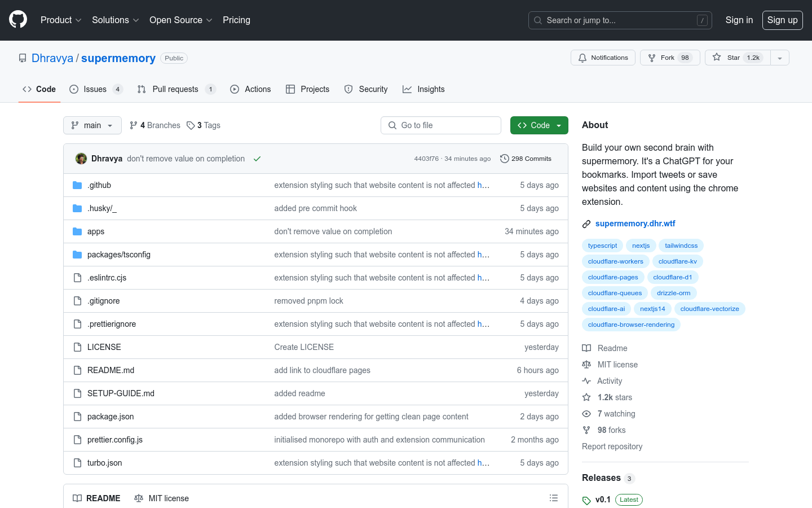Open the supermemory.dhr.wtf website link
Viewport: 812px width, 508px height.
point(635,224)
